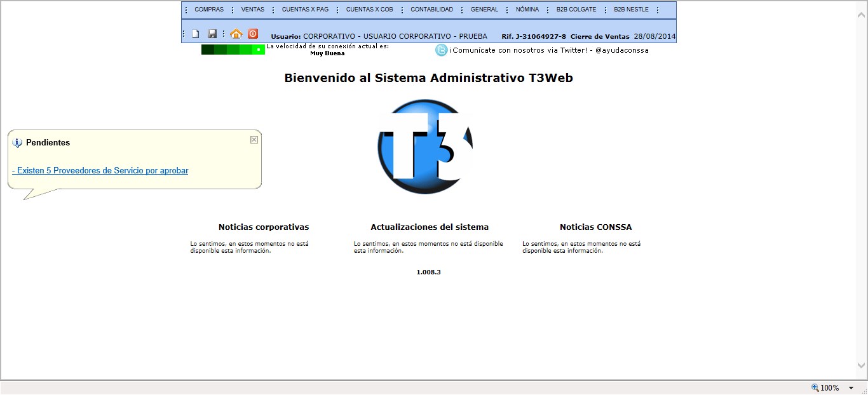Screen dimensions: 868x395
Task: Click the Noticias CONSSA heading
Action: [x=595, y=227]
